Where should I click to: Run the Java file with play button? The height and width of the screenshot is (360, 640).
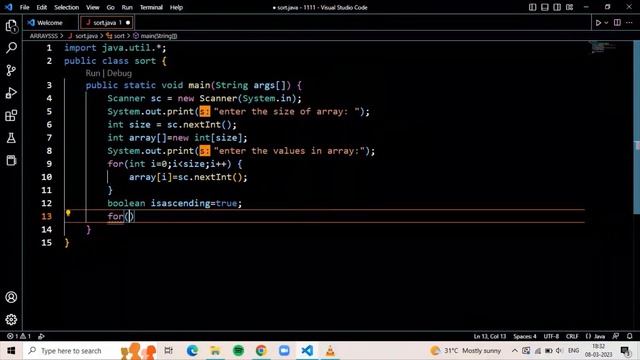[598, 23]
